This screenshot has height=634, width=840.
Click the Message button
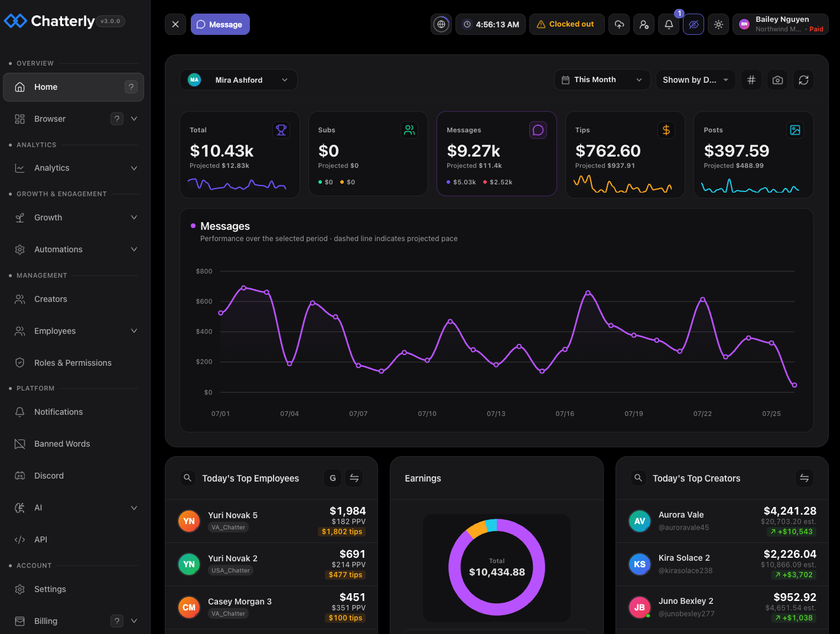(x=220, y=24)
